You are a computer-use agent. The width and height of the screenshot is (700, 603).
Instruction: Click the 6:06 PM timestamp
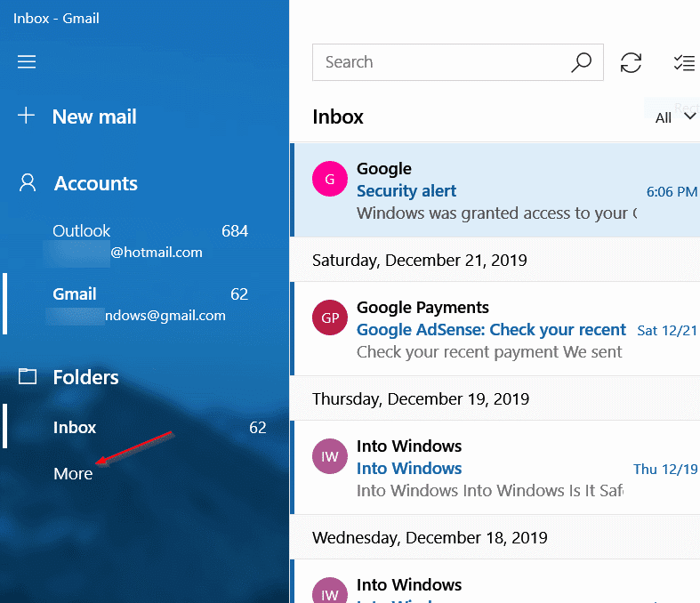click(x=672, y=192)
